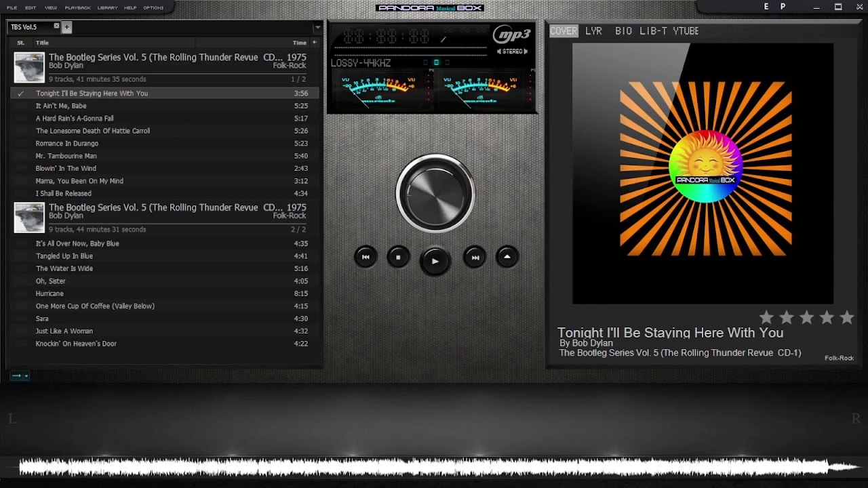Screen dimensions: 868x488
Task: Toggle the STEREO channel indicator
Action: click(x=512, y=52)
